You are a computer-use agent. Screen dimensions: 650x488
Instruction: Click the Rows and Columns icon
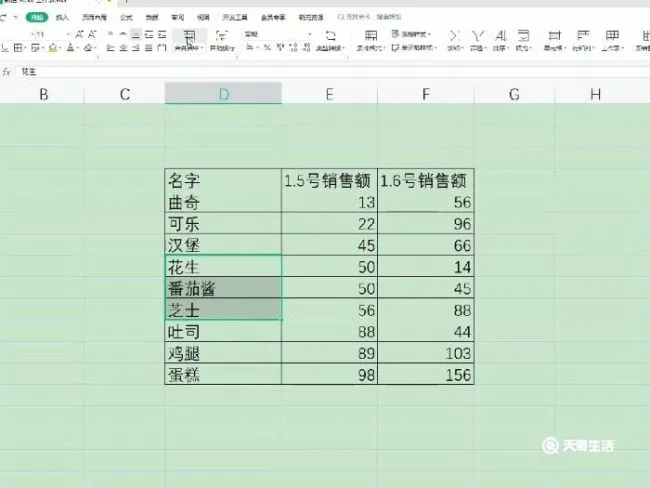(582, 36)
